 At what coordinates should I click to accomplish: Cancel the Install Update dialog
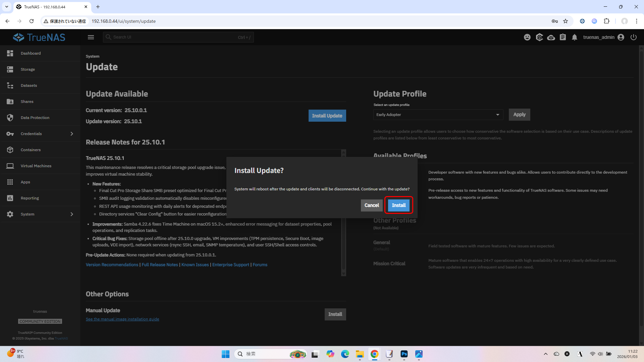371,205
